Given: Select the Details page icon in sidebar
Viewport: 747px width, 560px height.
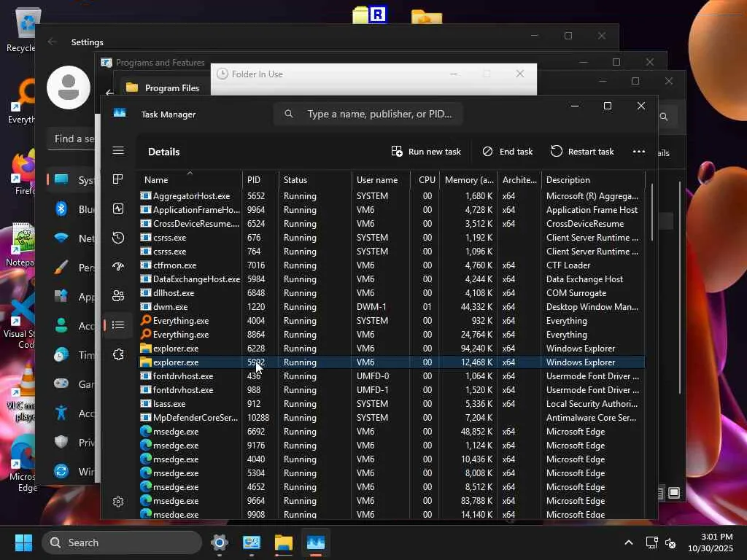Looking at the screenshot, I should pyautogui.click(x=118, y=325).
